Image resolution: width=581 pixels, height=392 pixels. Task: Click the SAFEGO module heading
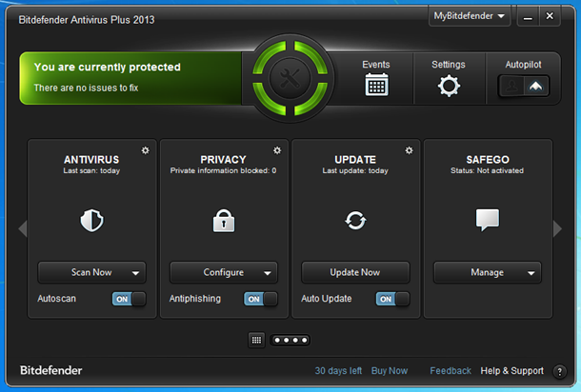click(x=488, y=160)
